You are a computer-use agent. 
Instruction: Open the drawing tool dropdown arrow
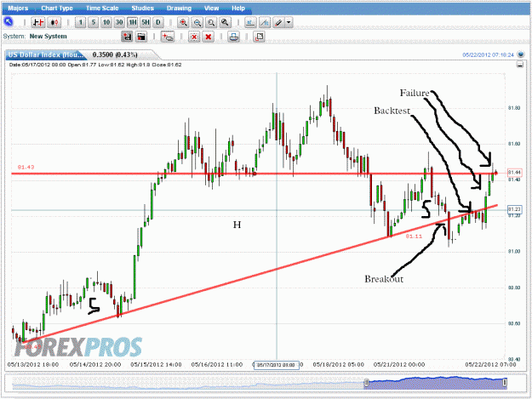point(289,23)
